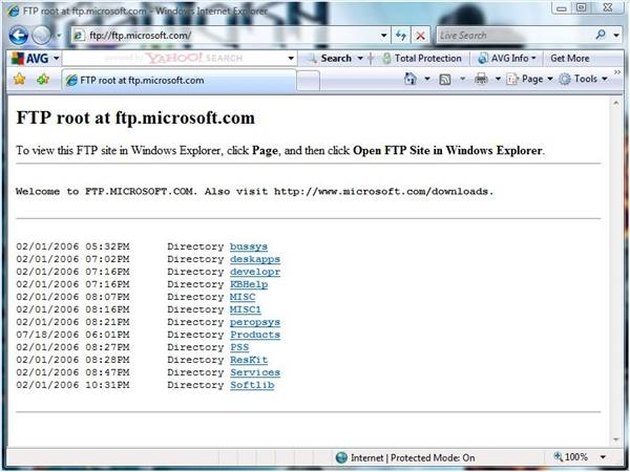Screen dimensions: 630x472
Task: Open the developr directory link
Action: click(255, 272)
